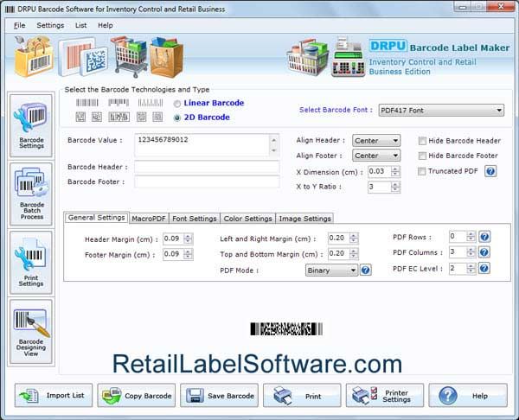
Task: Open Barcode Settings sidebar panel
Action: pyautogui.click(x=31, y=125)
